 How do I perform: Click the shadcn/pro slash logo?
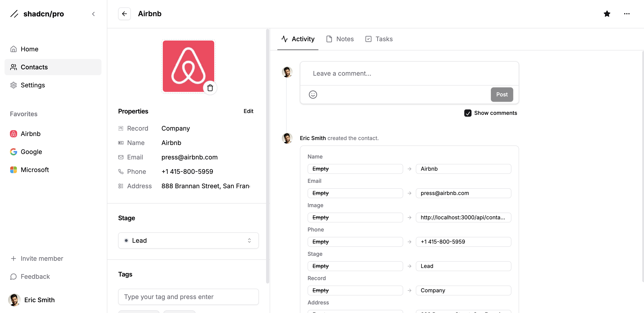(14, 14)
